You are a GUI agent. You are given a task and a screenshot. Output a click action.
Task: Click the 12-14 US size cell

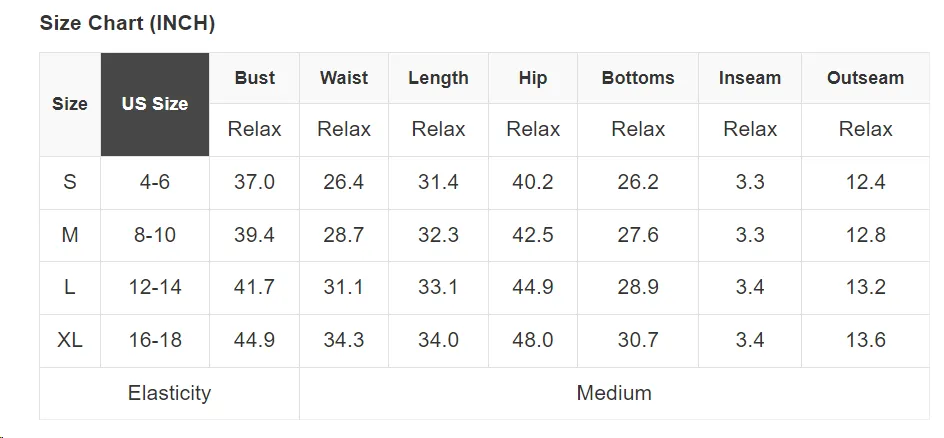coord(155,288)
